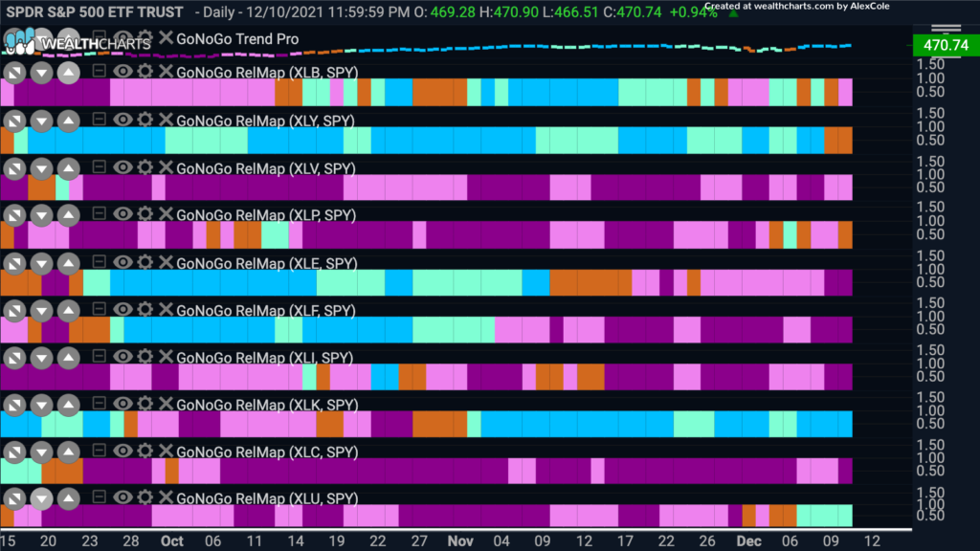The width and height of the screenshot is (980, 551).
Task: Toggle visibility of RelMap XLP
Action: coord(122,214)
